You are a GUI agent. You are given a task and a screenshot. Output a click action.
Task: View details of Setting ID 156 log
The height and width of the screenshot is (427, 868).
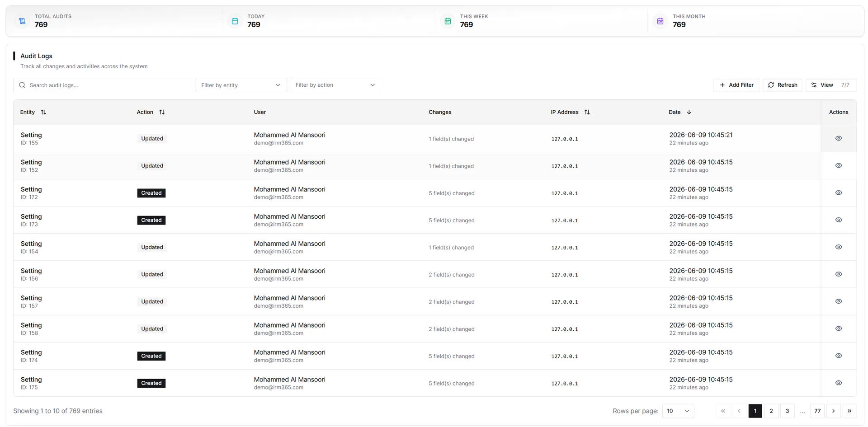tap(838, 274)
